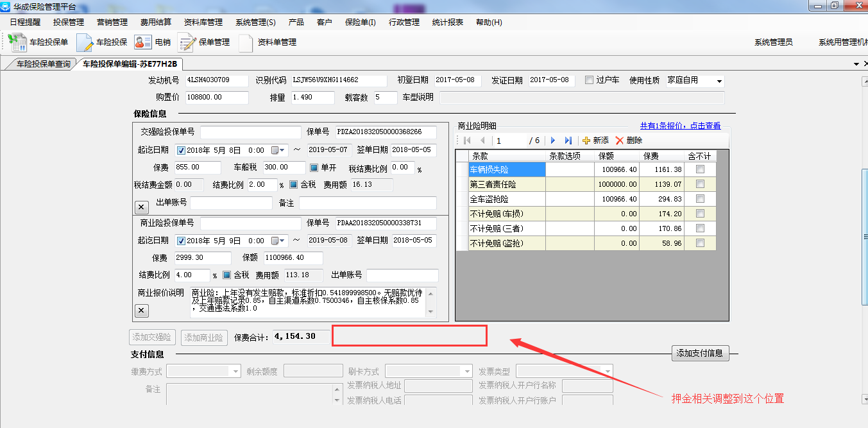Open 资料单管理 from the toolbar
The width and height of the screenshot is (868, 428).
coord(268,42)
